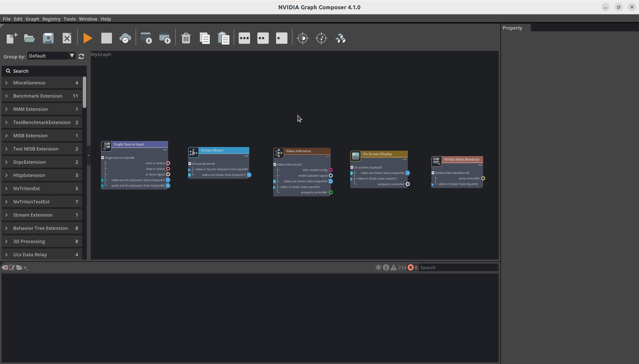Select the Stop execution button
Image resolution: width=639 pixels, height=364 pixels.
[x=107, y=38]
